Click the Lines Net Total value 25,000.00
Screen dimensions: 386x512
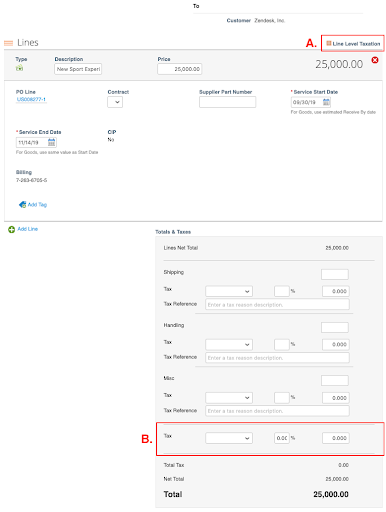click(337, 248)
